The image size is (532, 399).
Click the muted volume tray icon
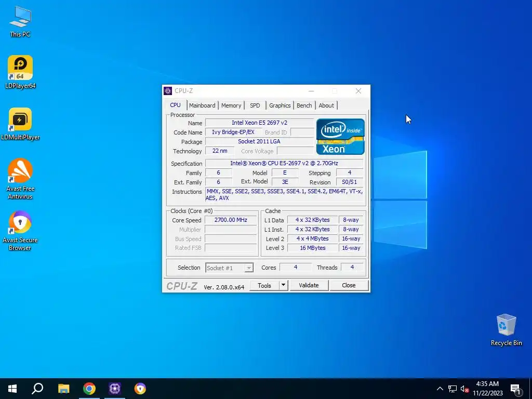(x=464, y=389)
